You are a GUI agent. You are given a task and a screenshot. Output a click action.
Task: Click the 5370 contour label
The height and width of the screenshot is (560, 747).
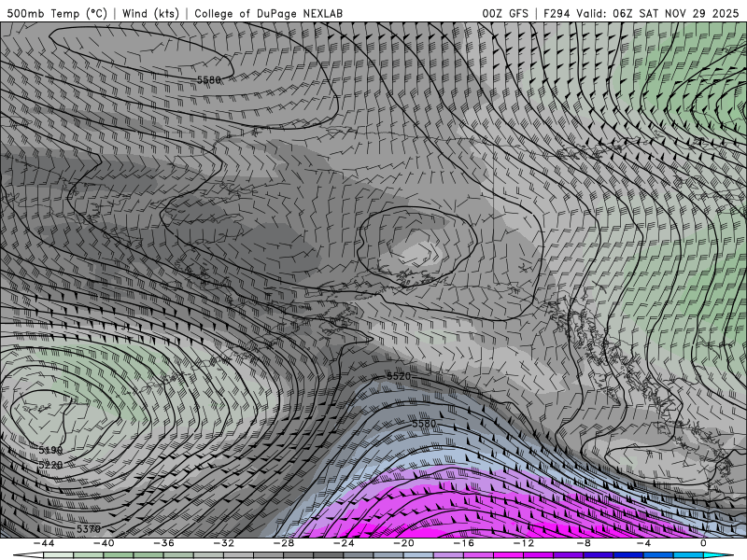tap(89, 528)
